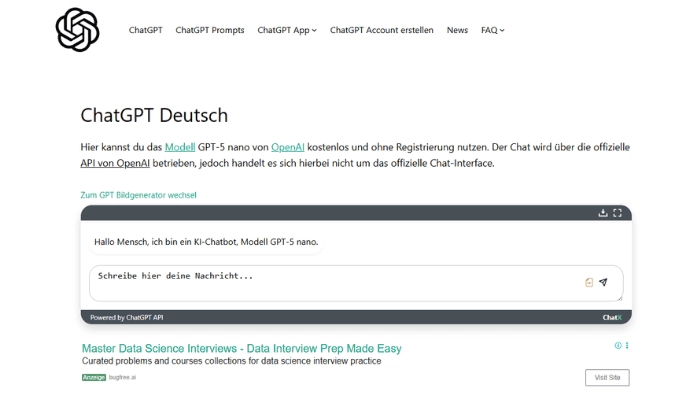Click the ChatGPT Deutsch heading
Image resolution: width=700 pixels, height=400 pixels.
pos(154,115)
